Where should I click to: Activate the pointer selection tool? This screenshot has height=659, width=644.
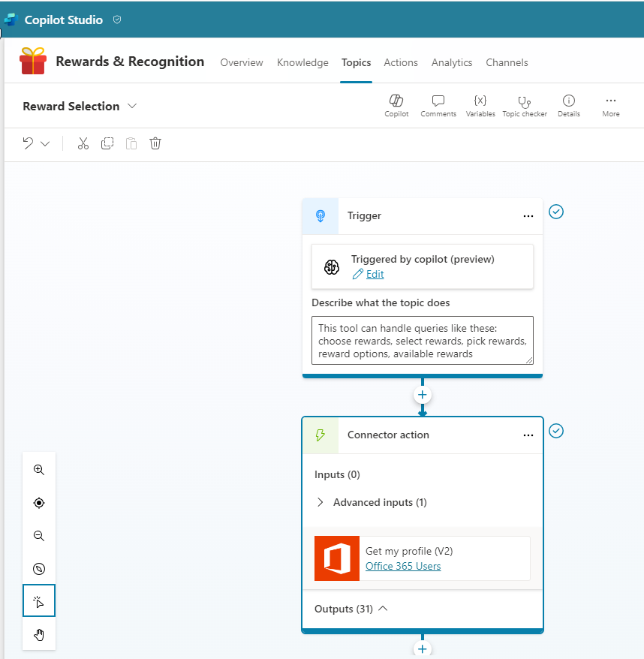39,602
